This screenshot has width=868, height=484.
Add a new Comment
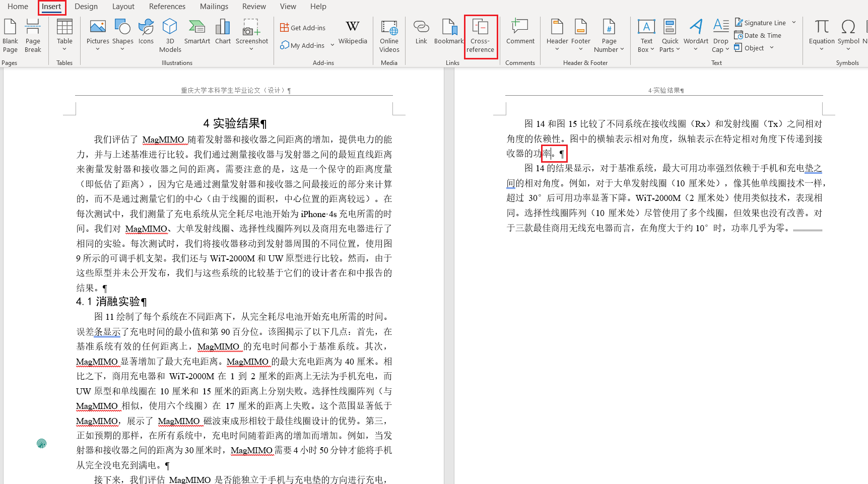pyautogui.click(x=520, y=32)
